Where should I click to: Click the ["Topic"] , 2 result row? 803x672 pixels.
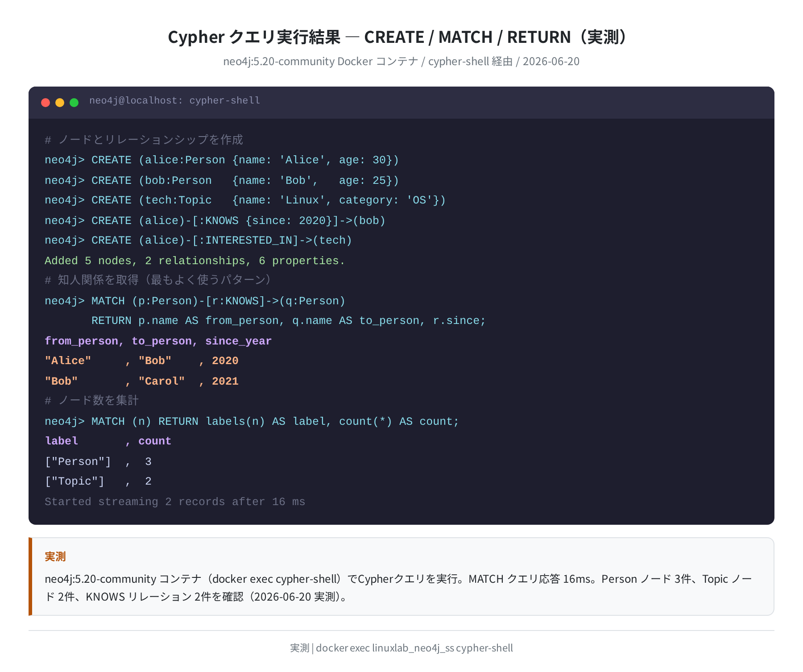click(x=98, y=481)
